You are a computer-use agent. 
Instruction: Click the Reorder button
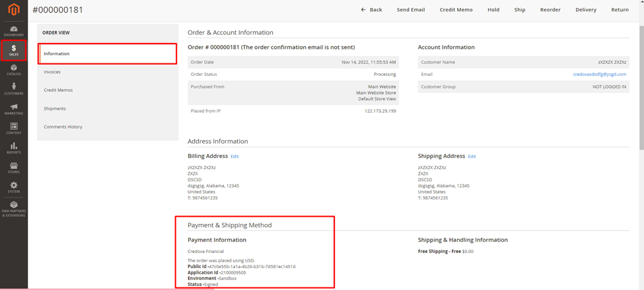tap(550, 10)
